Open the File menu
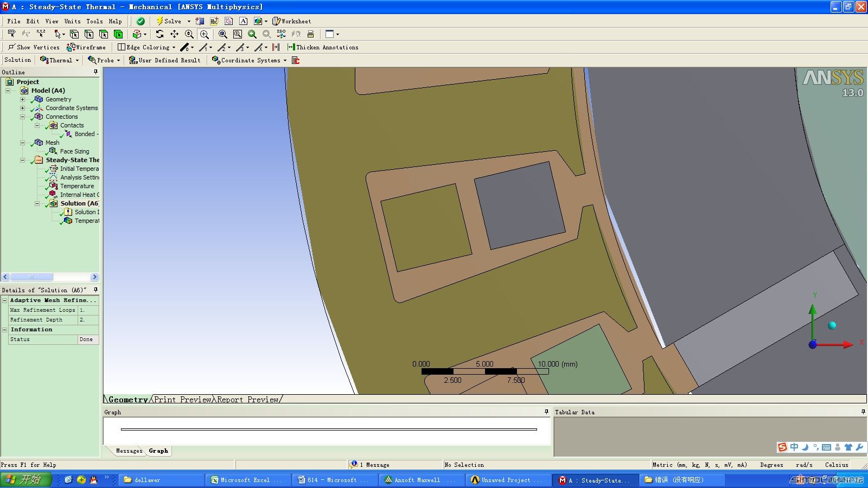This screenshot has height=488, width=868. [x=14, y=21]
